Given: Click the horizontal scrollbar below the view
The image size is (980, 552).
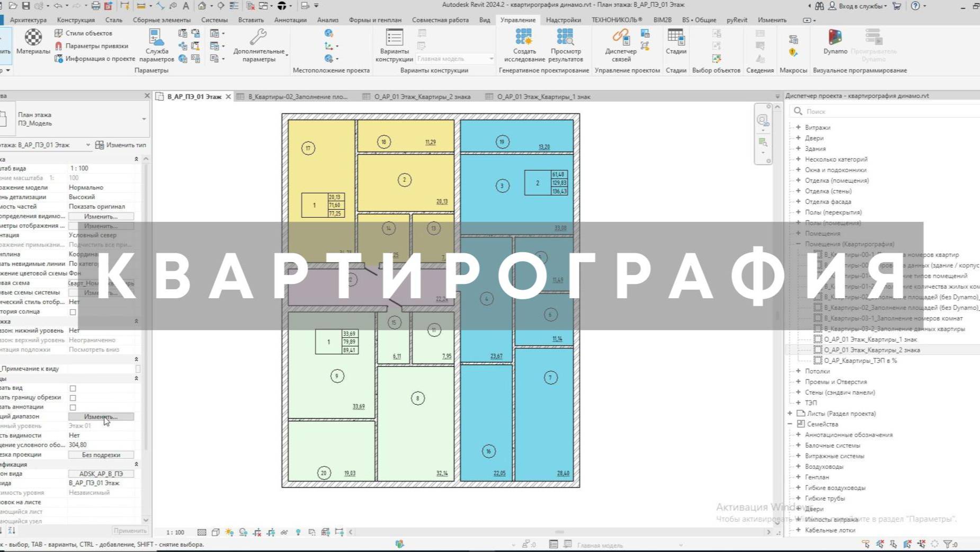Looking at the screenshot, I should [559, 532].
